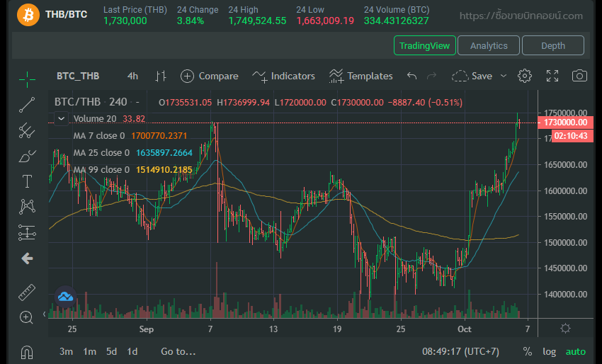Undo the last chart action
The height and width of the screenshot is (364, 602).
[x=411, y=76]
